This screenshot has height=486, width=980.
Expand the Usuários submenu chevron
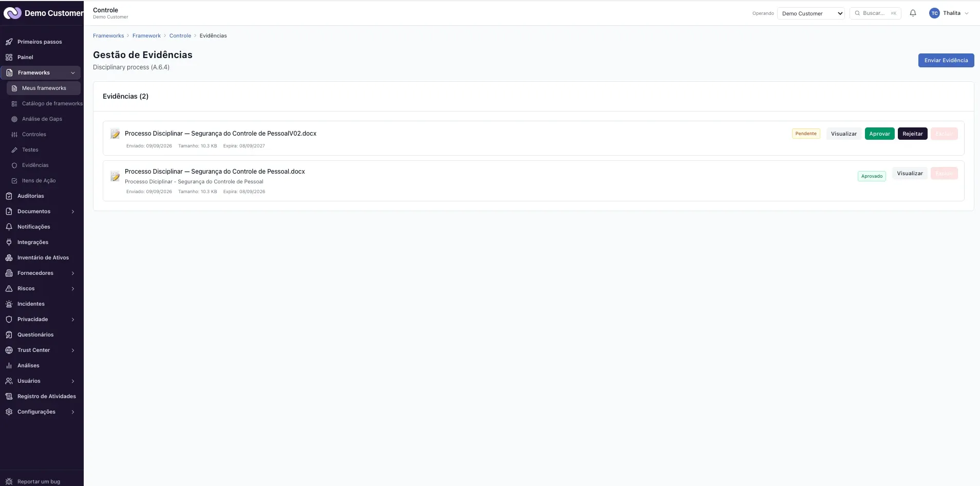coord(73,381)
